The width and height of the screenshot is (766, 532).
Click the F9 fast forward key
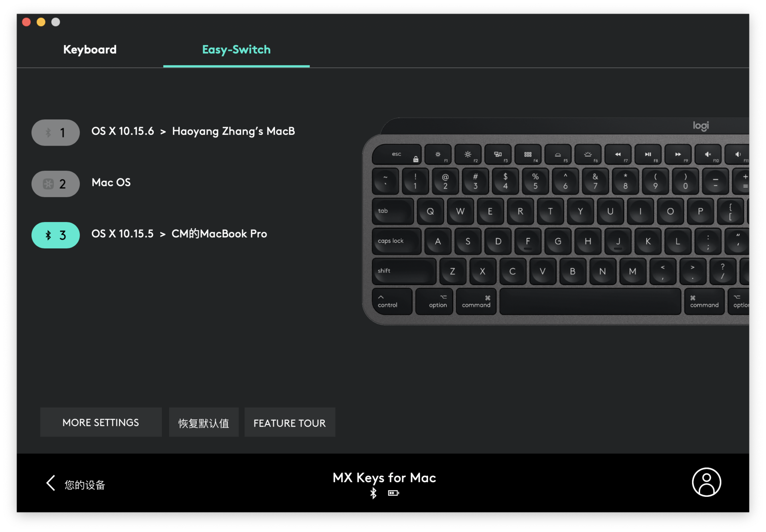[x=678, y=154]
